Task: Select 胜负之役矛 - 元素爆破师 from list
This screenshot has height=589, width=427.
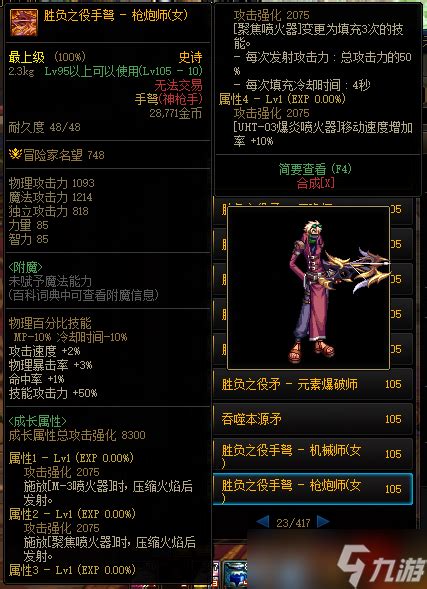Action: [x=312, y=384]
